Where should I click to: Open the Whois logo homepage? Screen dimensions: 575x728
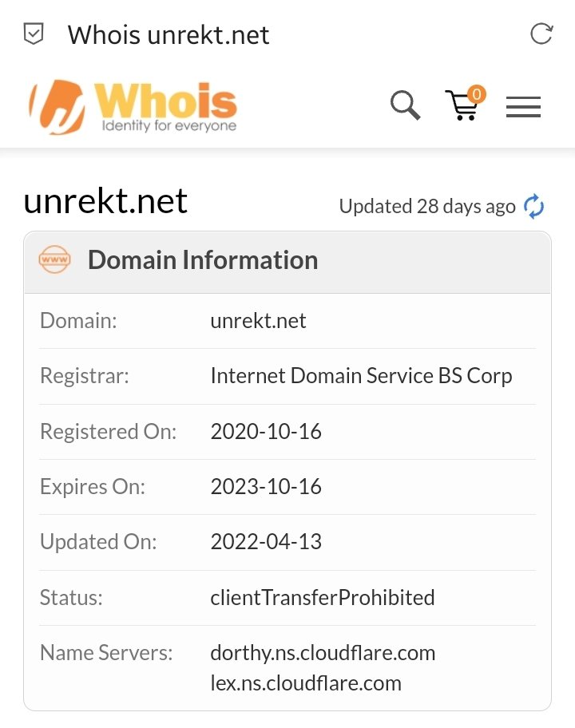pos(133,107)
